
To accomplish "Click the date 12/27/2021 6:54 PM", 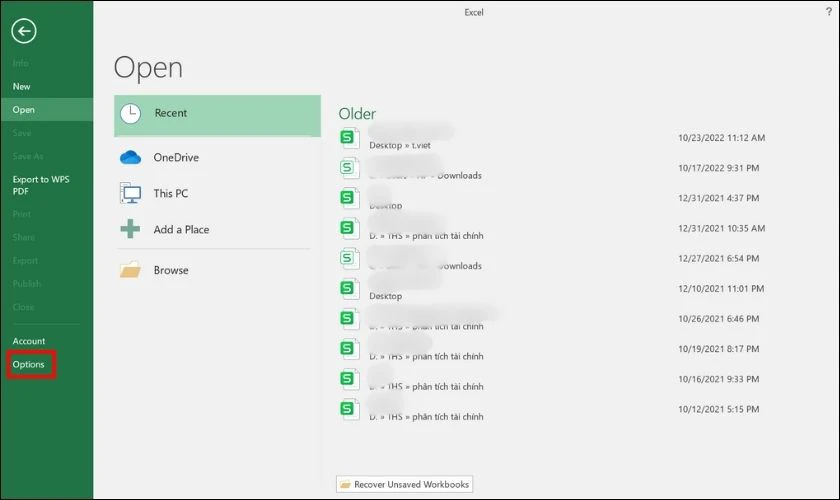I will pos(718,258).
